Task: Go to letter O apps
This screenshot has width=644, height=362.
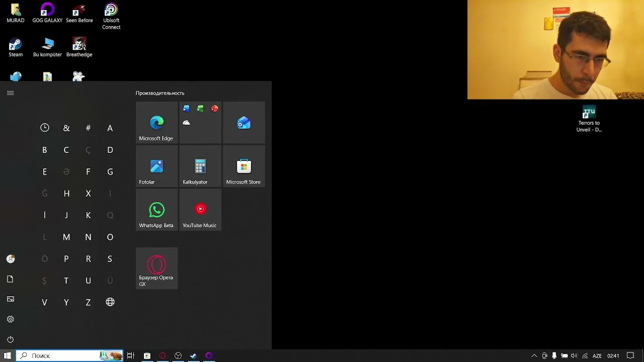Action: (110, 237)
